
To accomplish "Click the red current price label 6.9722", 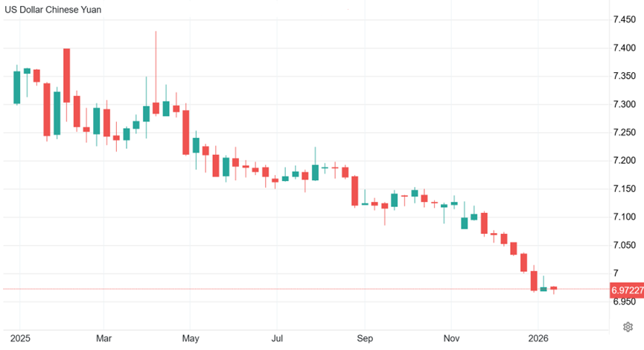I will (x=627, y=290).
